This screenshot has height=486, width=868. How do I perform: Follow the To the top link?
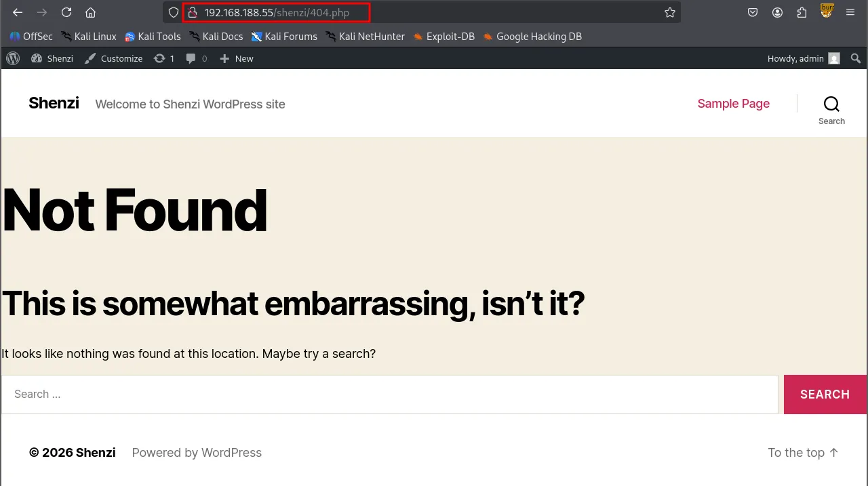[803, 453]
